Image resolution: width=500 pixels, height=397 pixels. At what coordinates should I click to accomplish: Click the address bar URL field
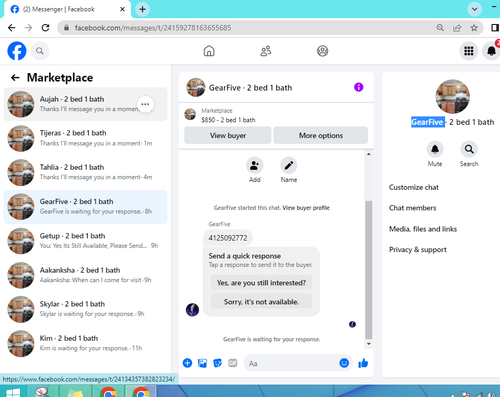click(x=270, y=28)
